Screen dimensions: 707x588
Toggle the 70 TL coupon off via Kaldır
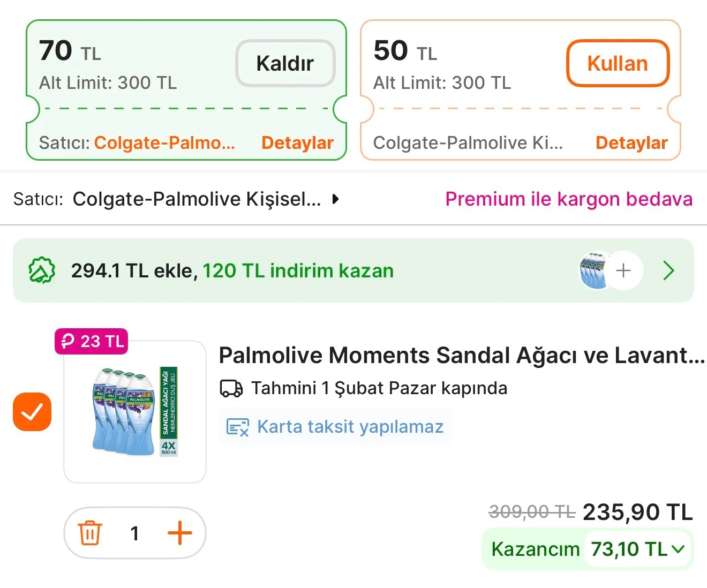(285, 63)
